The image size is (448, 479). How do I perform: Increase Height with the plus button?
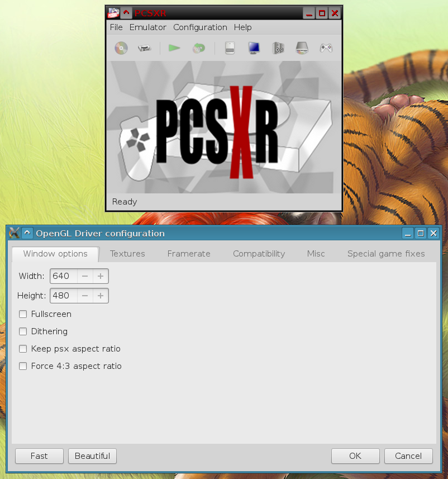tap(101, 296)
